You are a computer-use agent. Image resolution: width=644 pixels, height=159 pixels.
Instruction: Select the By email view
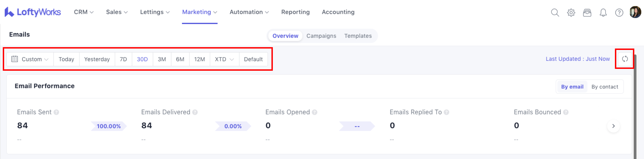tap(572, 87)
